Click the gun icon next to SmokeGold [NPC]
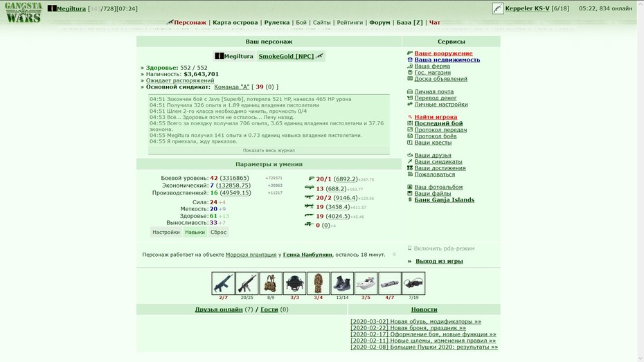Viewport: 644px width, 362px height. point(319,56)
